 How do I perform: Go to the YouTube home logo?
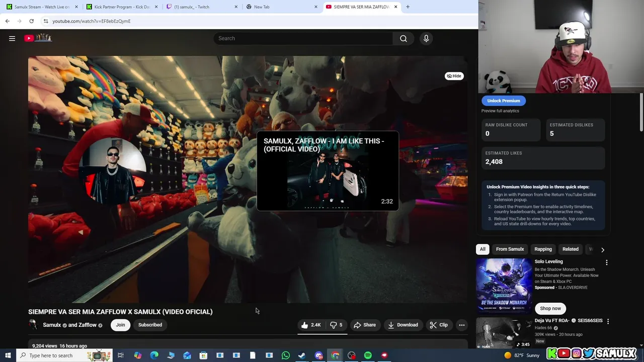[x=38, y=38]
